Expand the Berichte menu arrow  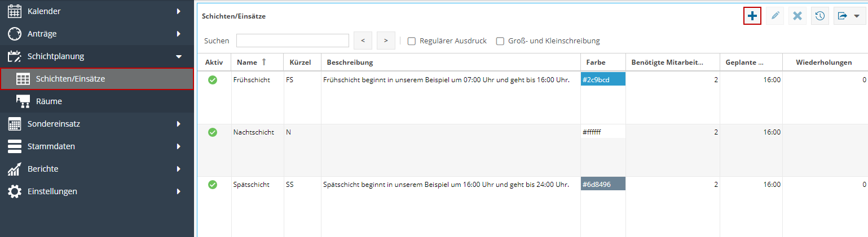pos(178,169)
